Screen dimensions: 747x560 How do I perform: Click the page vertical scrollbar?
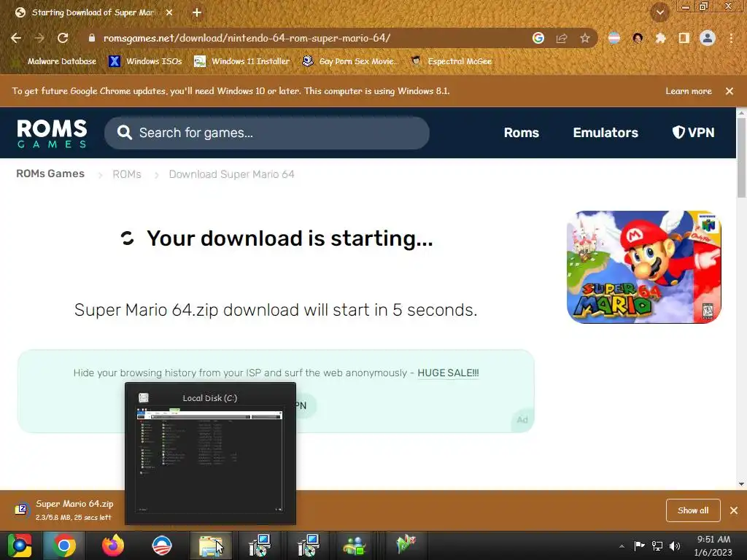coord(741,157)
